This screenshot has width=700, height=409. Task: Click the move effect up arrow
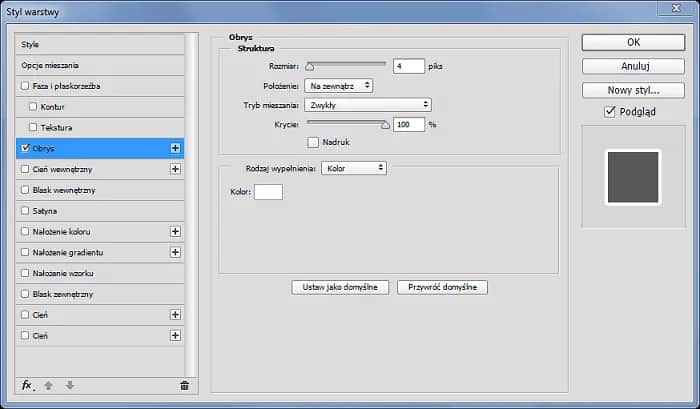[x=48, y=385]
